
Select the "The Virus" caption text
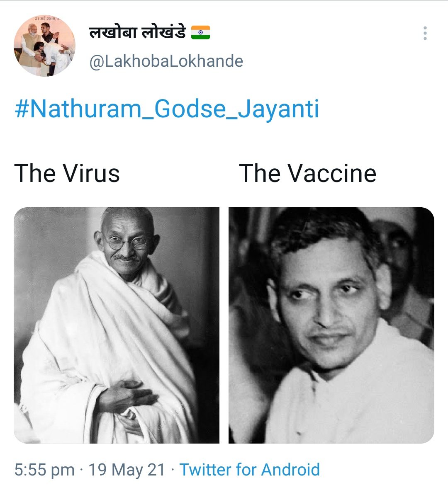point(67,173)
